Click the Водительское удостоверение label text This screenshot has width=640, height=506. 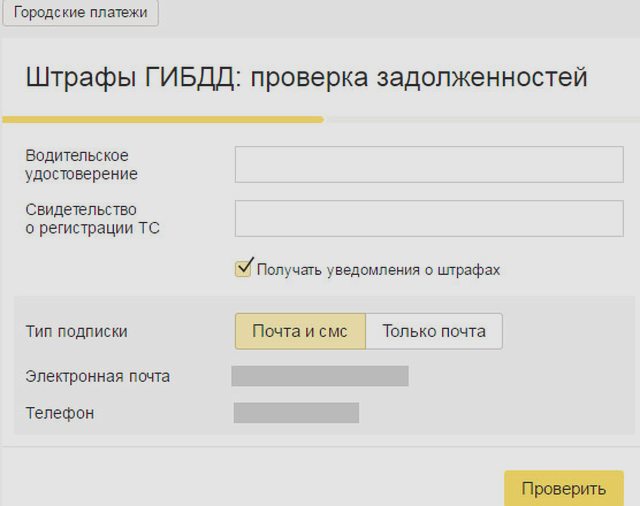pyautogui.click(x=81, y=165)
